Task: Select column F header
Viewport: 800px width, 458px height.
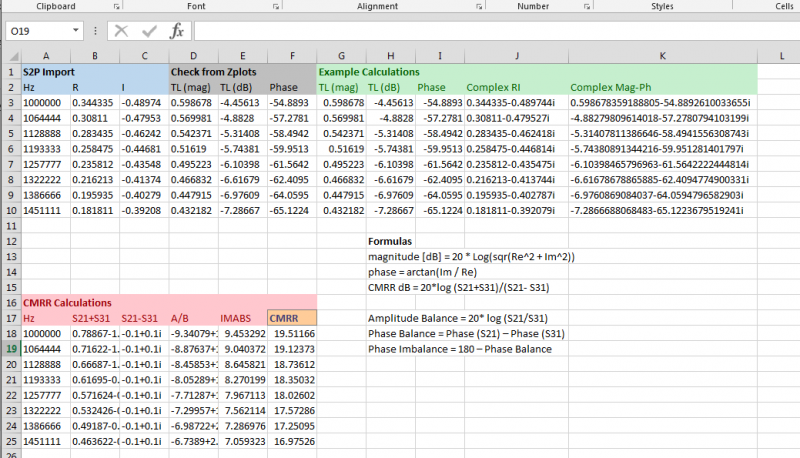Action: (x=292, y=56)
